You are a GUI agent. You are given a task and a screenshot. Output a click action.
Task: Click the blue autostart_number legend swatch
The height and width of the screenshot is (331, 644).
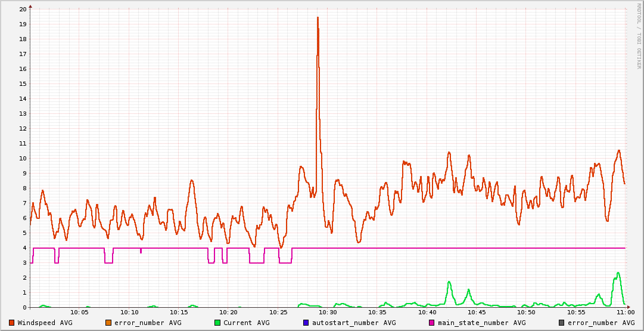[x=306, y=323]
